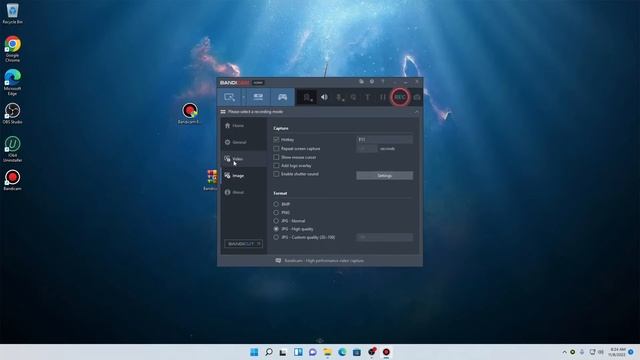Image resolution: width=640 pixels, height=360 pixels.
Task: Start recording with the red REC button
Action: tap(400, 97)
